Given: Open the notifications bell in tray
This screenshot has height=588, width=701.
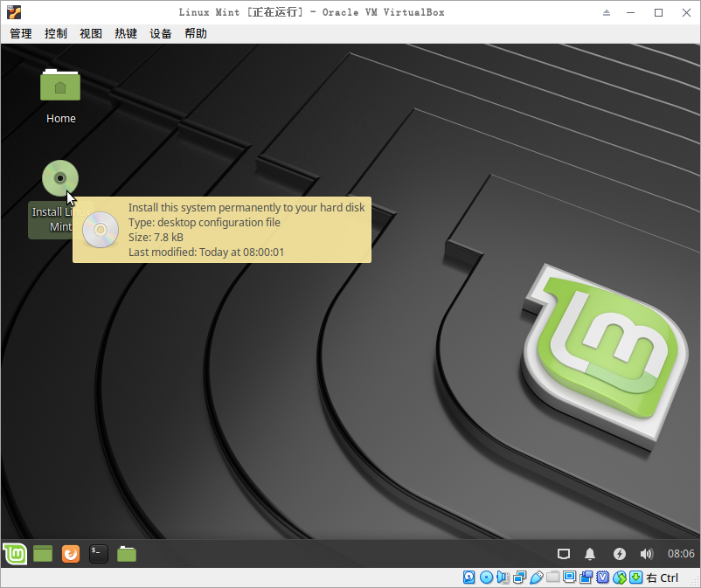Looking at the screenshot, I should [x=590, y=554].
